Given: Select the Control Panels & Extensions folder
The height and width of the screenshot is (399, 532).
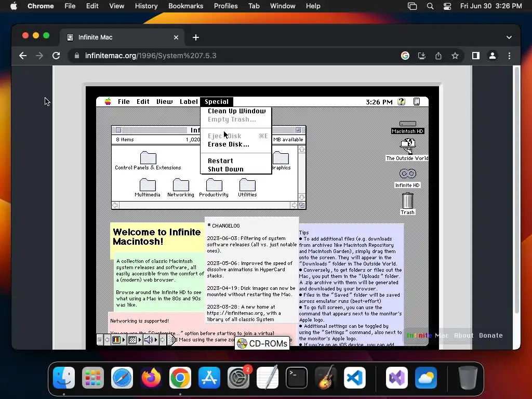Looking at the screenshot, I should point(148,158).
